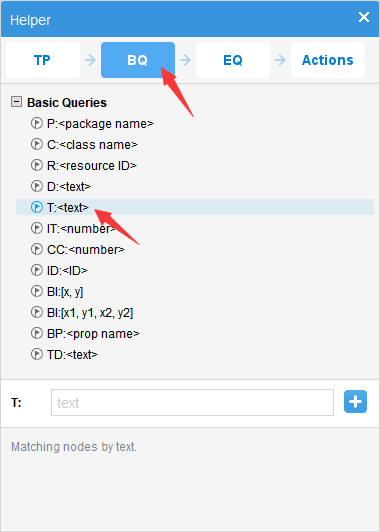Click the flag icon beside C:<class name>

[37, 145]
